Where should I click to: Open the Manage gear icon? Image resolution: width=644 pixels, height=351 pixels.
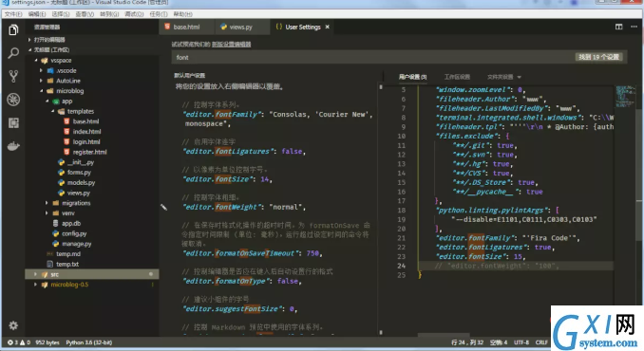pos(13,325)
